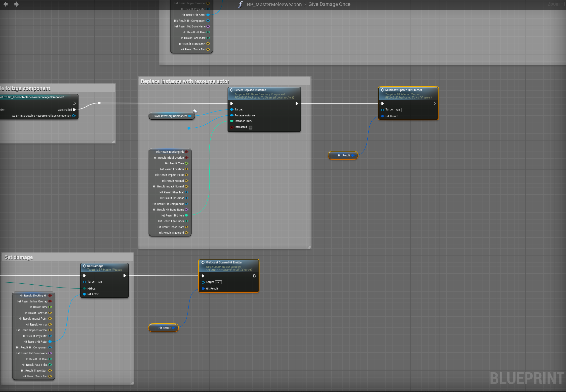Screen dimensions: 566x392
Task: Click the function icon in the breadcrumb
Action: tap(240, 5)
